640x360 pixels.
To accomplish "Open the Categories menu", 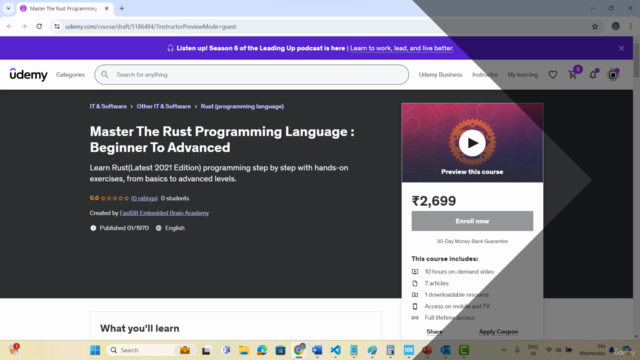I will click(70, 75).
